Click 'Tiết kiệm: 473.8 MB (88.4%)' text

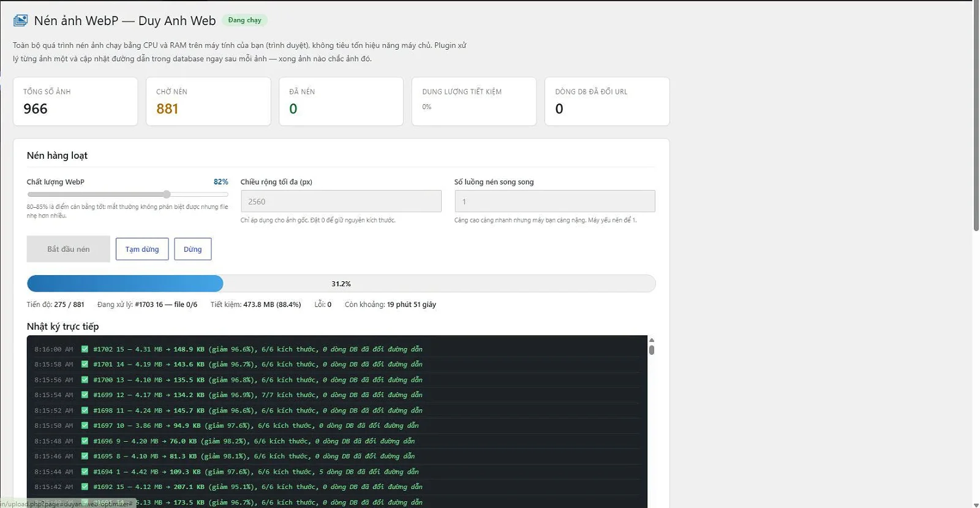pos(256,305)
